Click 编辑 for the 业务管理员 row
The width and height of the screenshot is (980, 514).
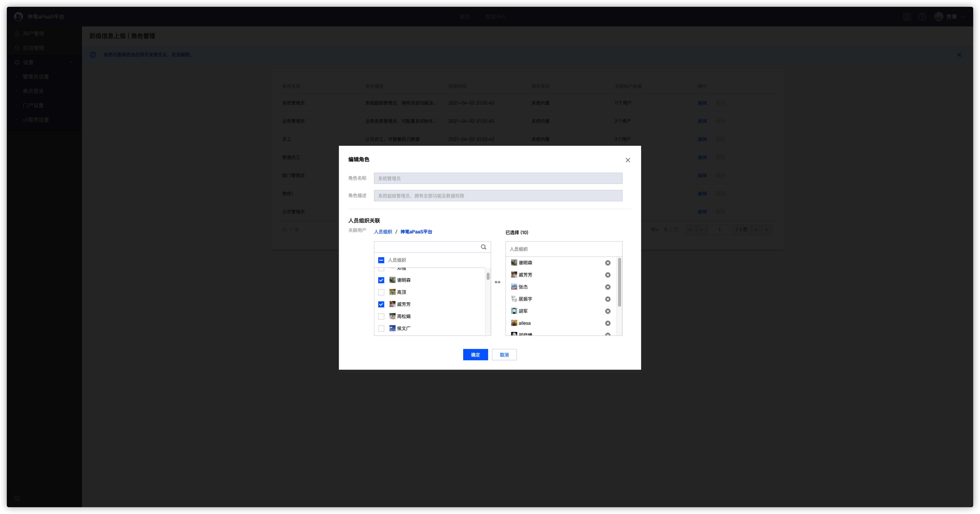(x=702, y=121)
